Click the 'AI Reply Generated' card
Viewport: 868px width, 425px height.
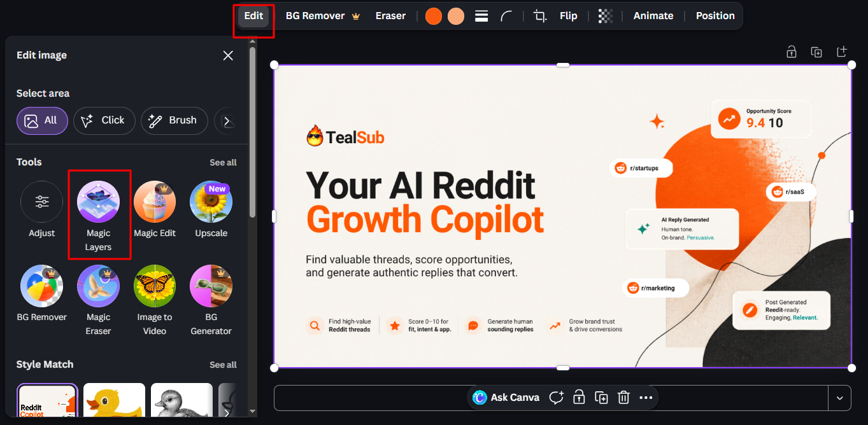coord(682,228)
